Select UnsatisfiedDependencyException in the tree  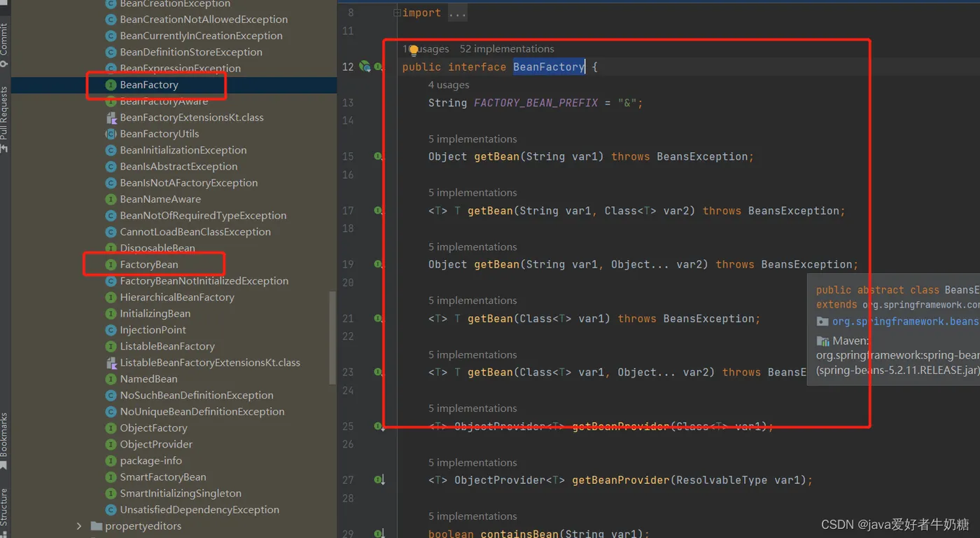199,510
